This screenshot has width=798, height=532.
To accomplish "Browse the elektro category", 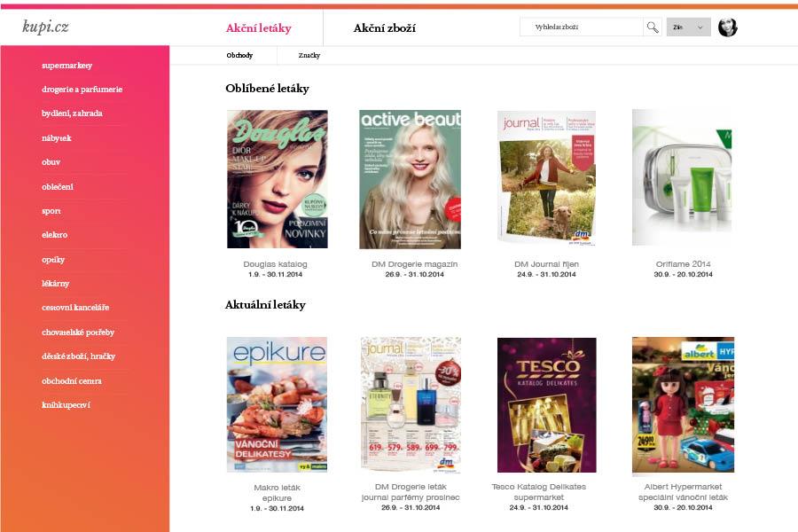I will coord(54,235).
